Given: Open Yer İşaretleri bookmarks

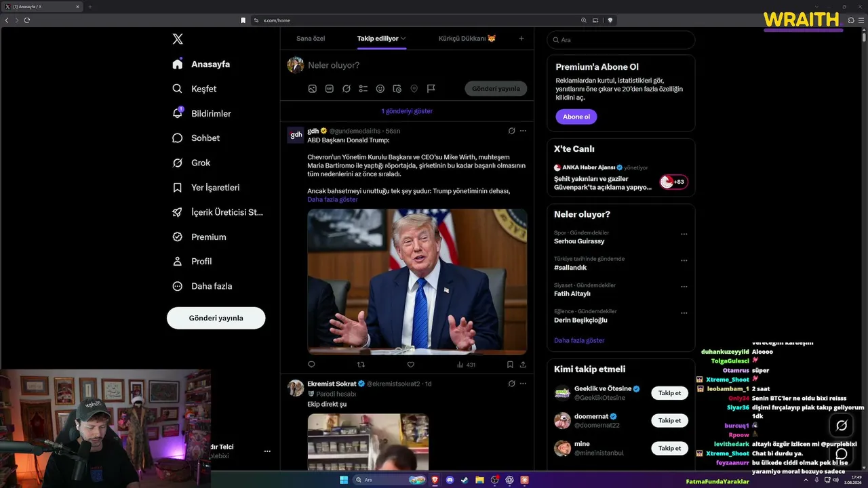Looking at the screenshot, I should tap(206, 188).
